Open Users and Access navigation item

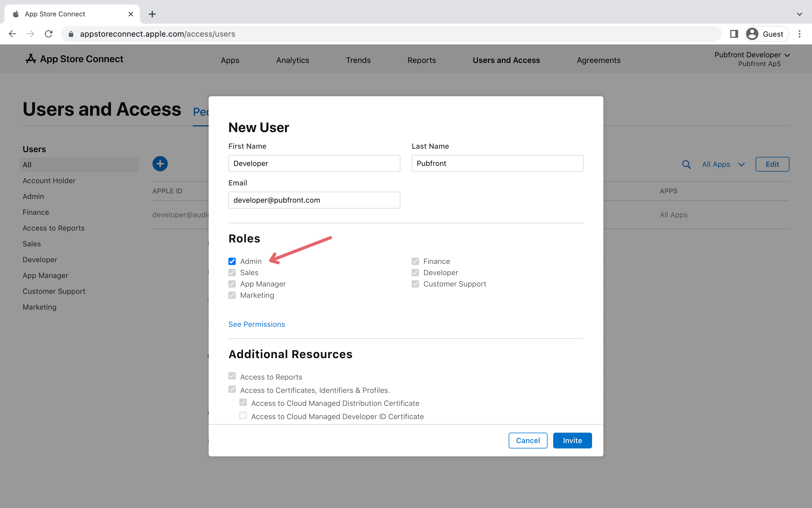pyautogui.click(x=506, y=60)
